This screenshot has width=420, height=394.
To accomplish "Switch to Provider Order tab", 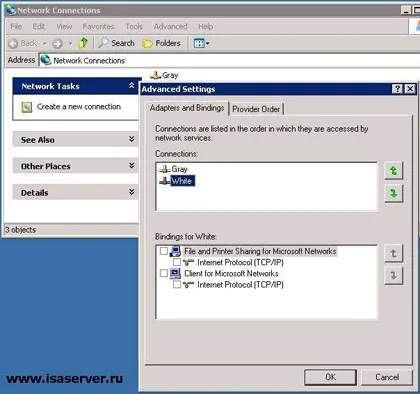I will pyautogui.click(x=256, y=109).
